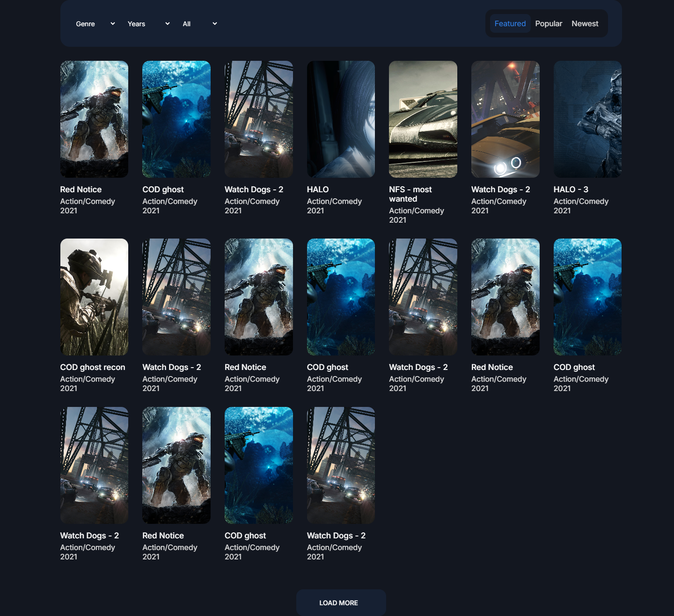Open the first-row COD ghost underwater poster
Screen dimensions: 674x616
(176, 119)
